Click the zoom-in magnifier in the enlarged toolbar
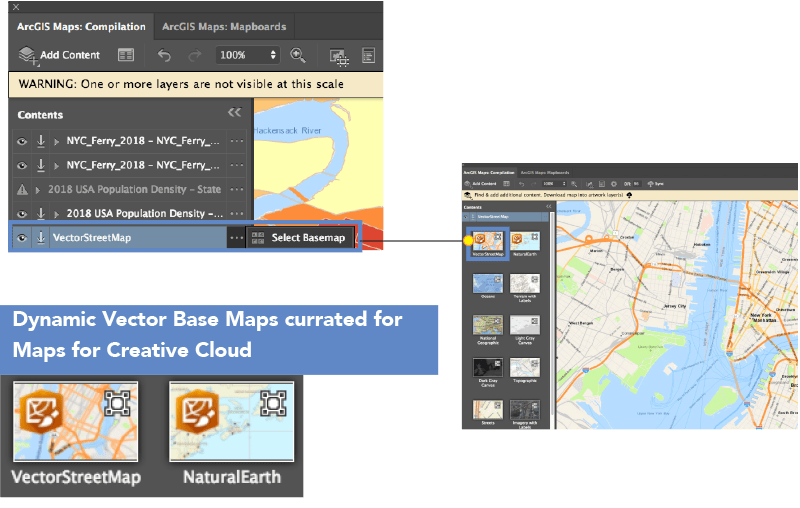 pyautogui.click(x=298, y=55)
